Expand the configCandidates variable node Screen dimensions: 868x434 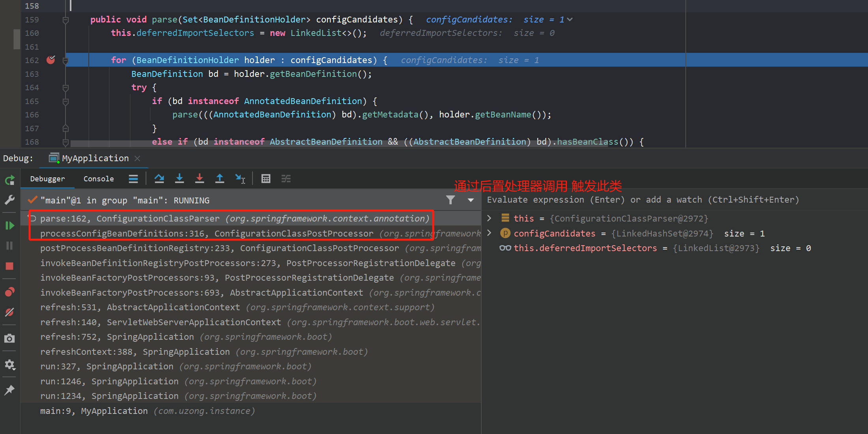coord(489,233)
